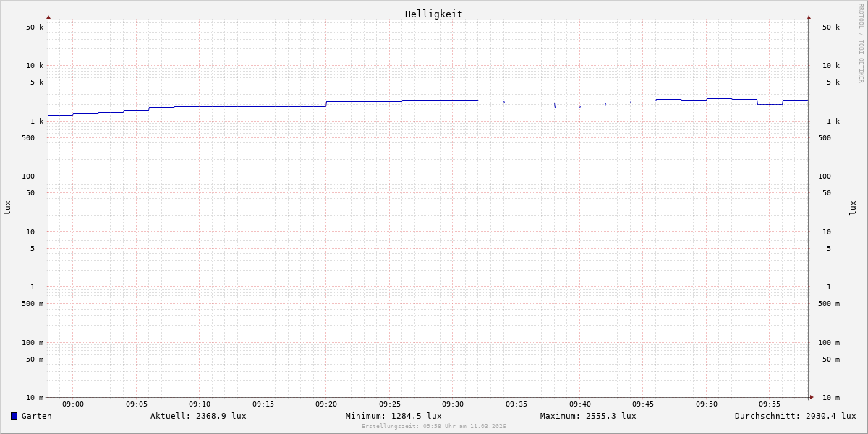Click the blue Garten legend color swatch

pyautogui.click(x=14, y=416)
